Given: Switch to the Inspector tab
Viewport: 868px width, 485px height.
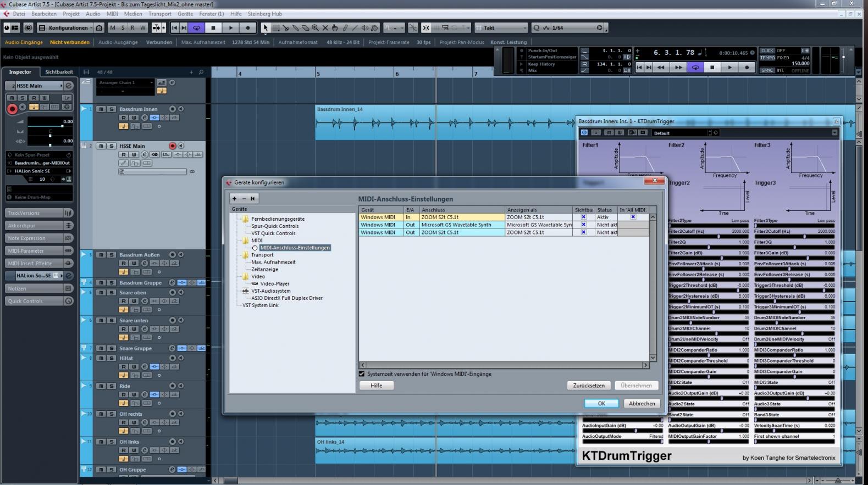Looking at the screenshot, I should coord(20,72).
